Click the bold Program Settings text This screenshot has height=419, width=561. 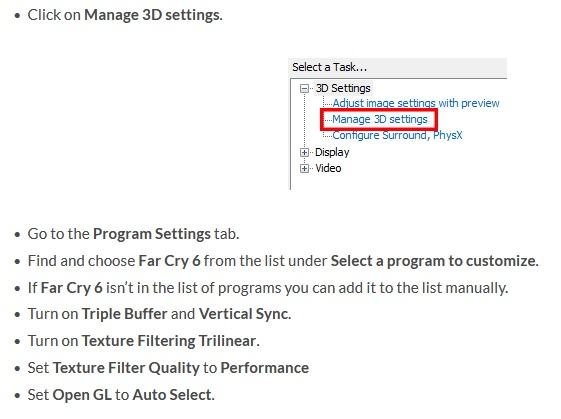click(152, 234)
